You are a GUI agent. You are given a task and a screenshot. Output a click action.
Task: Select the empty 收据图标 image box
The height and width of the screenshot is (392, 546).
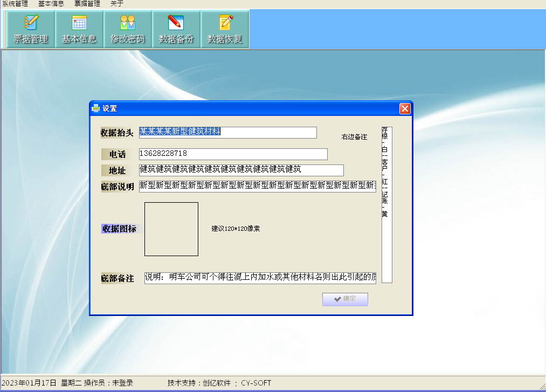click(x=171, y=229)
